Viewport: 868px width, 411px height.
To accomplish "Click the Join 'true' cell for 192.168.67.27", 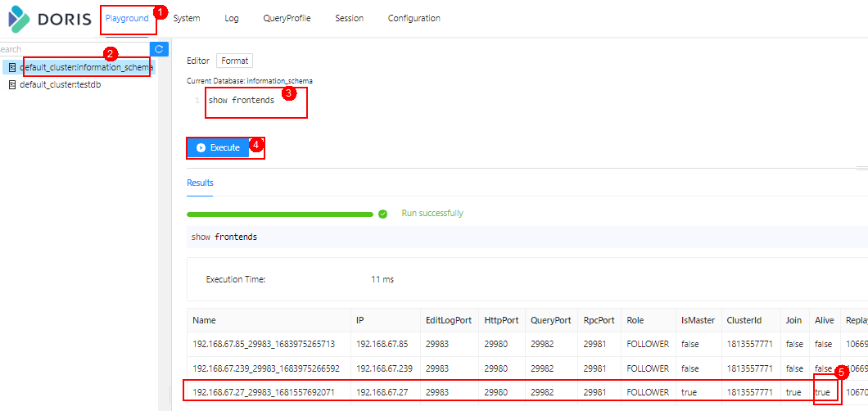I will tap(793, 392).
